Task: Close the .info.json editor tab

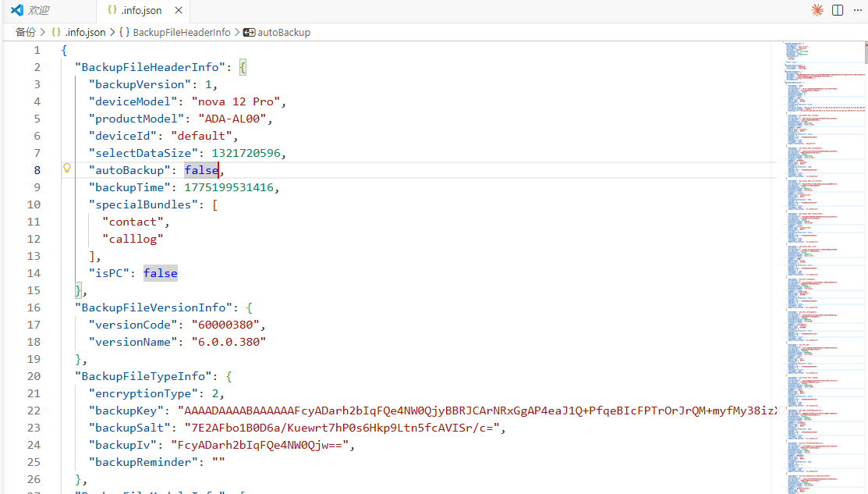Action: click(x=179, y=10)
